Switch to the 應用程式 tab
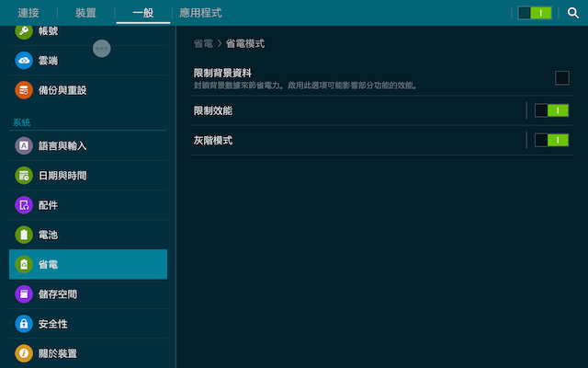This screenshot has height=368, width=588. point(200,13)
